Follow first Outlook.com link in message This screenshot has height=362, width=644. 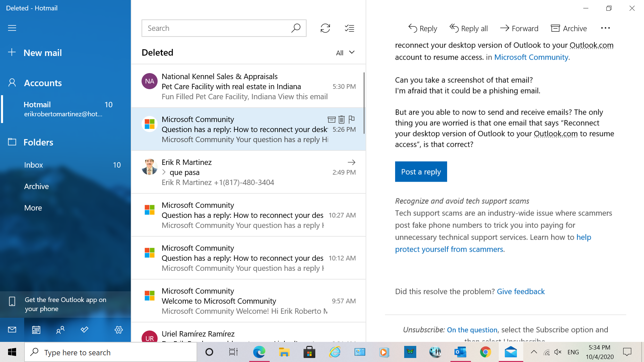coord(591,45)
